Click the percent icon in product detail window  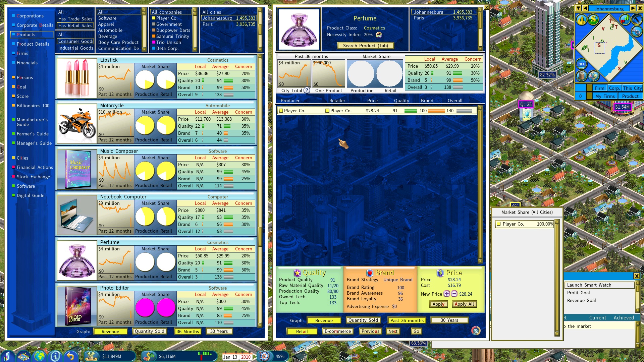476,331
